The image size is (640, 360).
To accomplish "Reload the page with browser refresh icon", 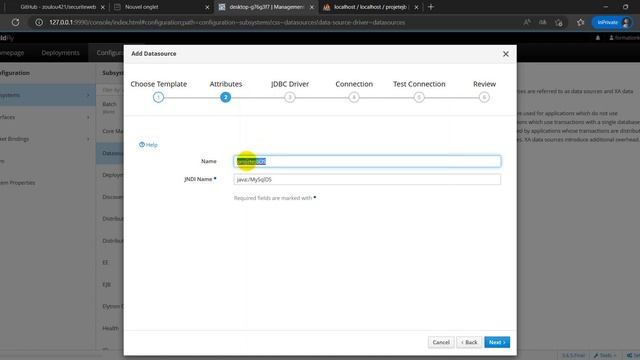I will pos(16,22).
